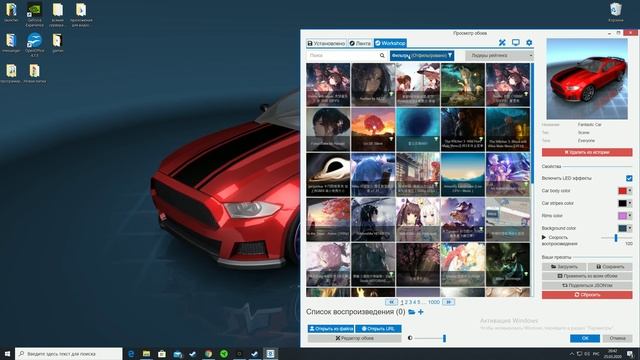Image resolution: width=640 pixels, height=360 pixels.
Task: Click the black Car stripes color swatch
Action: click(x=622, y=203)
